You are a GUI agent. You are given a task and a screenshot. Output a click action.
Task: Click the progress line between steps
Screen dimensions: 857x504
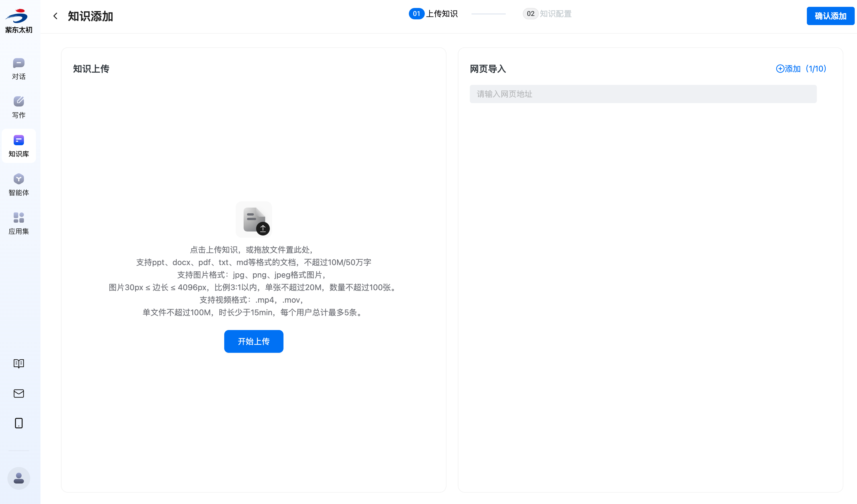pos(488,14)
